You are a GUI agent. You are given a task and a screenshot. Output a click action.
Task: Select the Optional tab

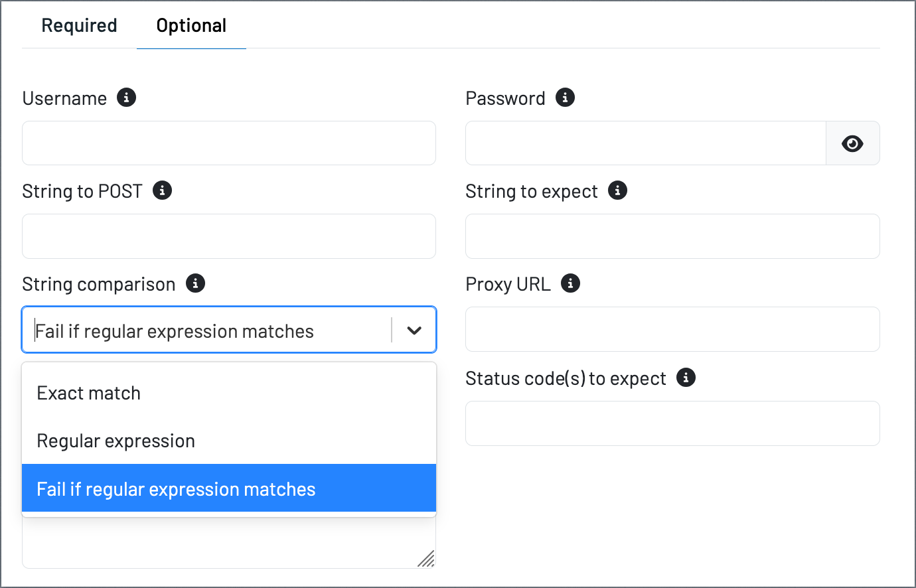[191, 25]
